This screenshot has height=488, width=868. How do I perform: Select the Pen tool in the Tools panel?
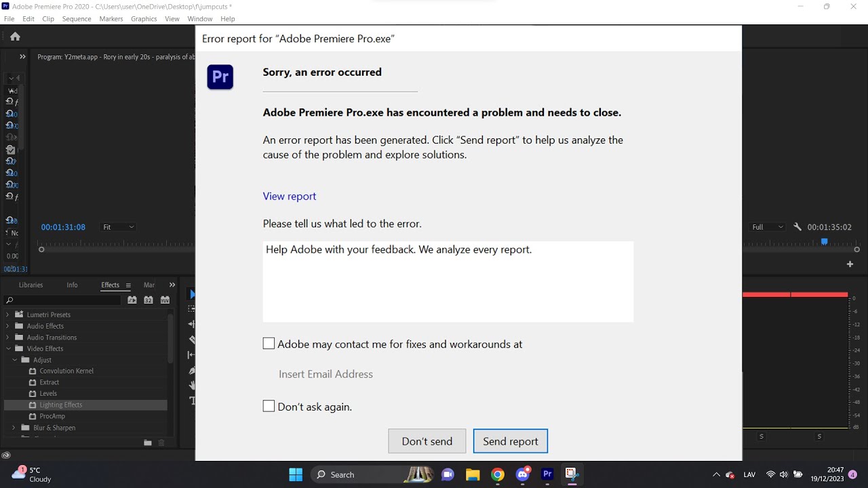tap(192, 370)
